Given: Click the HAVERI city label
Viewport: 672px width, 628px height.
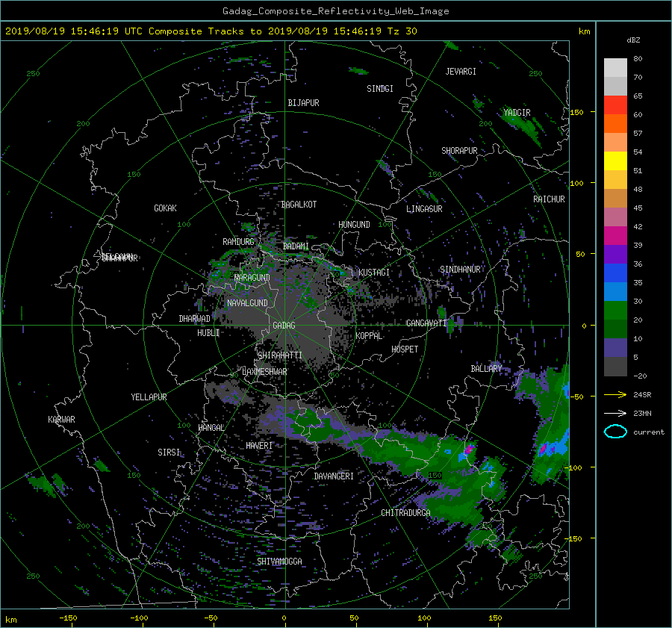Looking at the screenshot, I should (x=259, y=446).
